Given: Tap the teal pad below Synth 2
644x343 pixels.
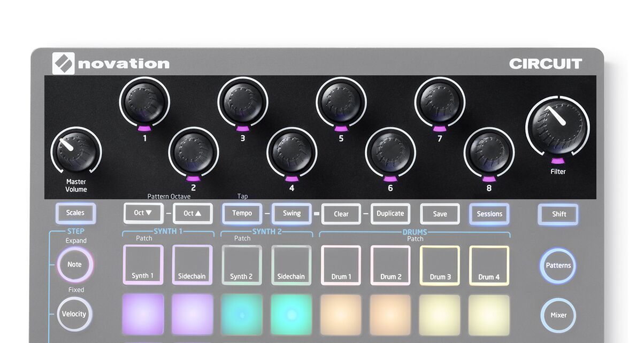Looking at the screenshot, I should click(x=242, y=315).
